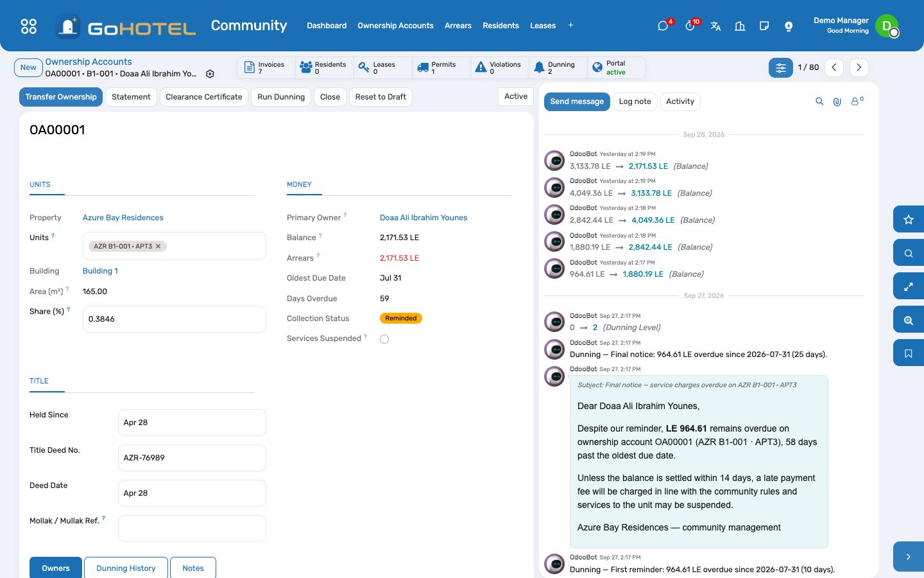Click the Title Deed No. field
This screenshot has height=578, width=924.
[x=192, y=458]
